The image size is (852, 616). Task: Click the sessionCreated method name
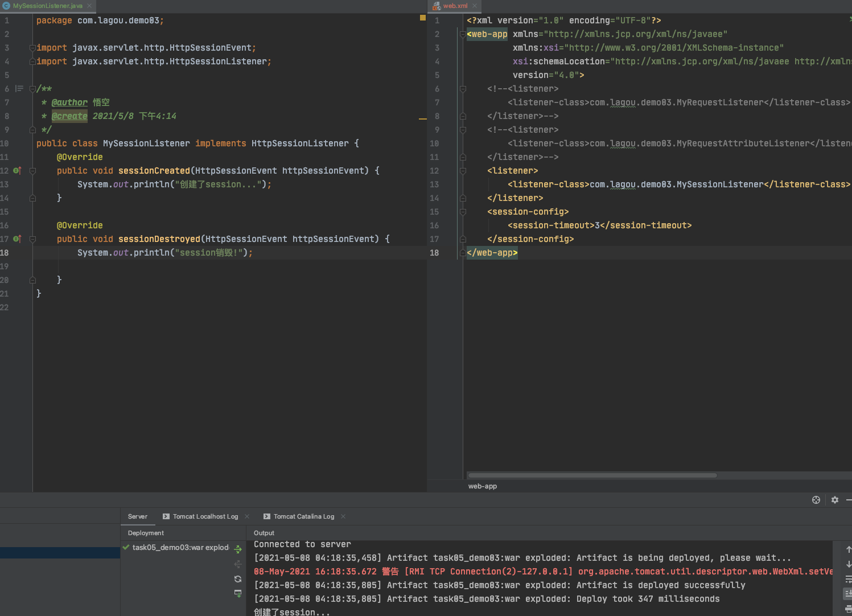[x=154, y=171]
